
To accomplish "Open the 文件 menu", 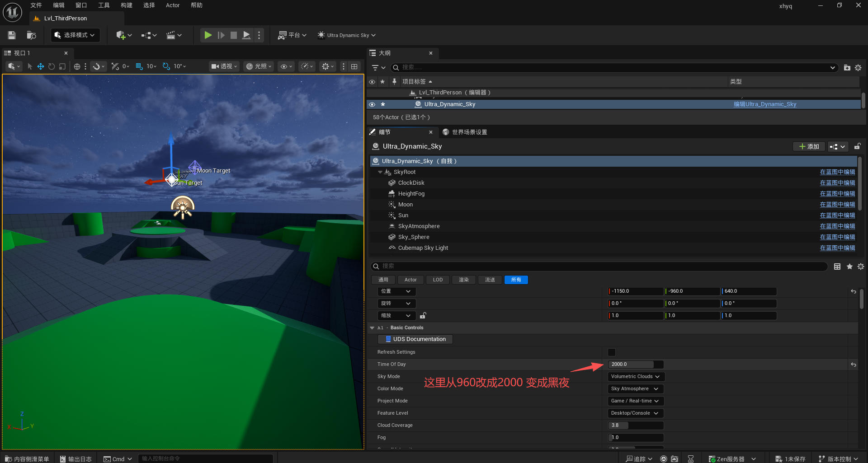I will pos(36,5).
